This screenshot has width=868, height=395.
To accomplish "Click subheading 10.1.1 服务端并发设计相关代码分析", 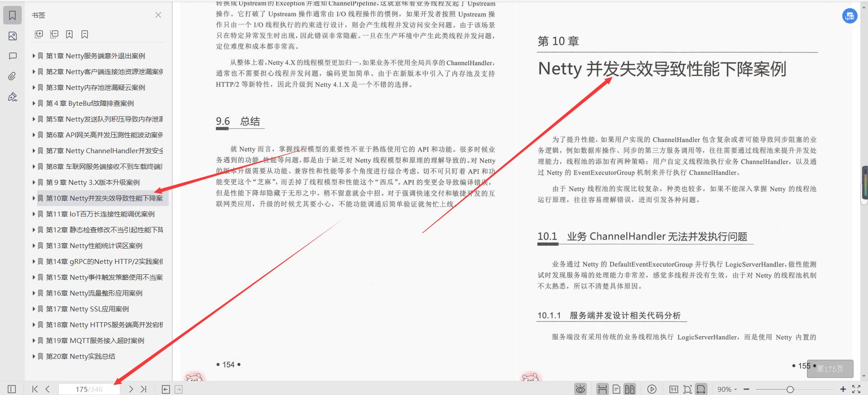I will [609, 315].
